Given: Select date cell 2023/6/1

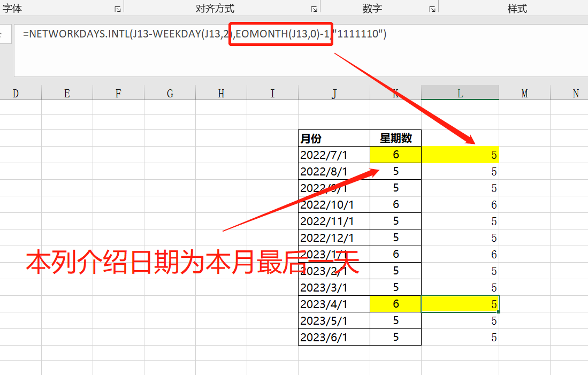Looking at the screenshot, I should click(334, 337).
